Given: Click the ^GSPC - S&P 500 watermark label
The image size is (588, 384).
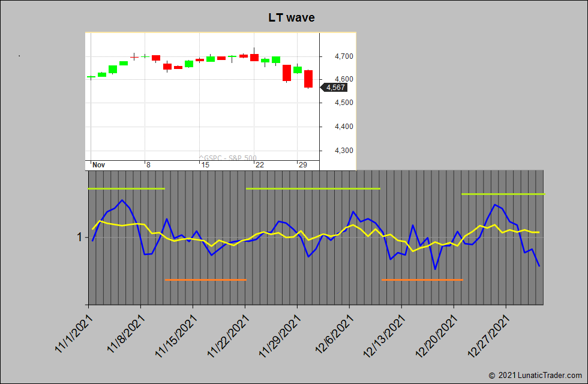Looking at the screenshot, I should tap(228, 158).
